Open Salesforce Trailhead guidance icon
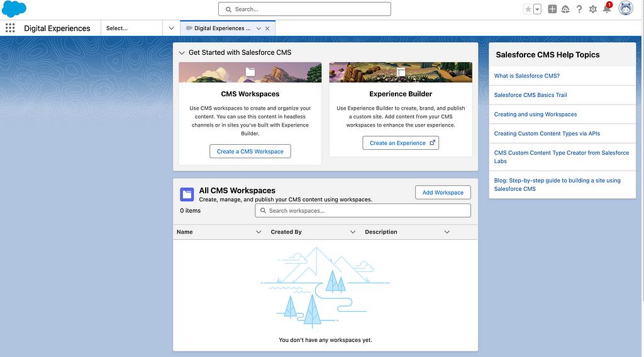Viewport: 644px width, 357px height. pos(565,9)
